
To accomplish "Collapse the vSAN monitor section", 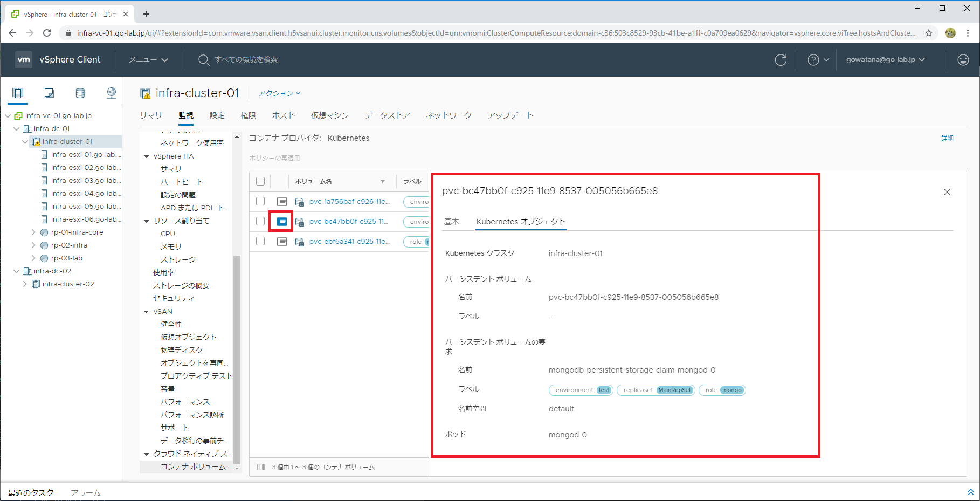I will 146,312.
